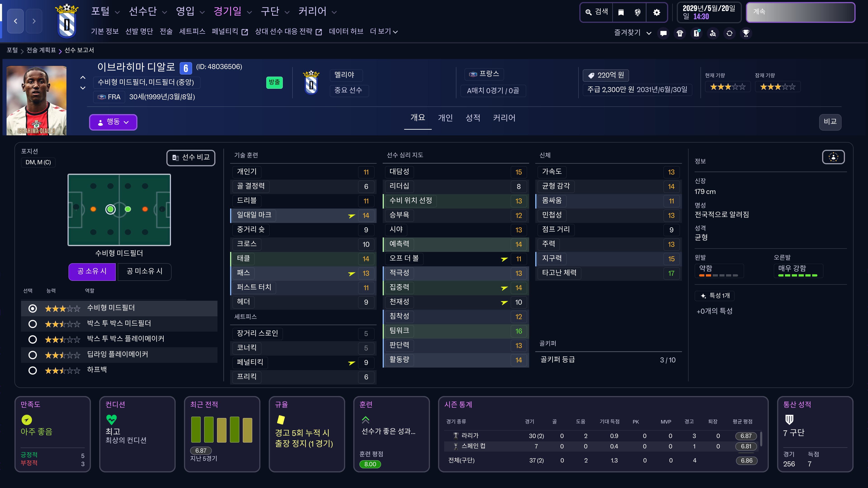Select the 박스 투 박스 미드필더 role radio
868x488 pixels.
coord(33,324)
